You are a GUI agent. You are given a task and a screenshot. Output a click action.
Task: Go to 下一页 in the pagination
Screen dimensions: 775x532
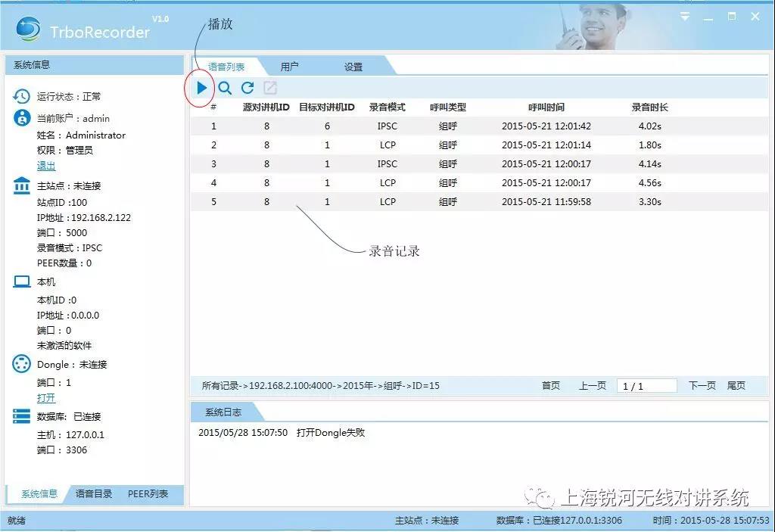pyautogui.click(x=702, y=386)
